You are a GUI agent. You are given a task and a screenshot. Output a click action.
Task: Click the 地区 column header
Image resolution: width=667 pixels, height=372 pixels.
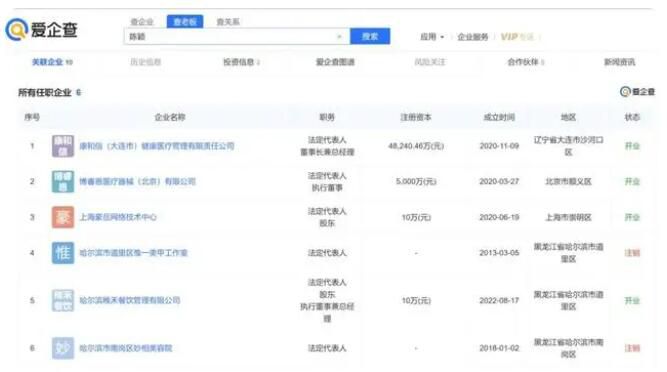[x=568, y=117]
